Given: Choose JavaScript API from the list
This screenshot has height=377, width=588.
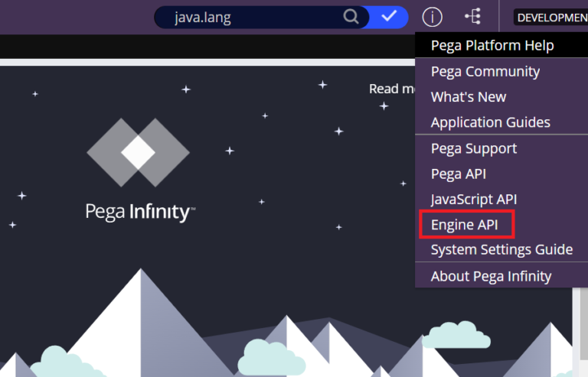Looking at the screenshot, I should pos(473,199).
